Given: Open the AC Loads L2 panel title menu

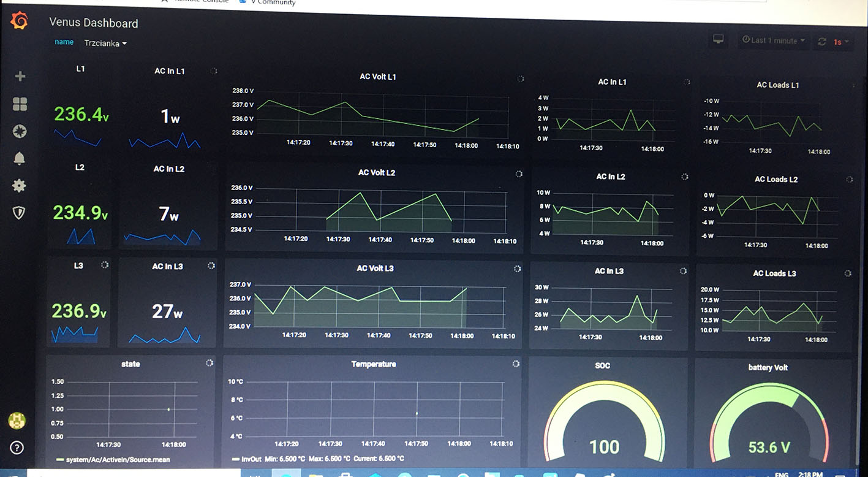Looking at the screenshot, I should click(776, 179).
